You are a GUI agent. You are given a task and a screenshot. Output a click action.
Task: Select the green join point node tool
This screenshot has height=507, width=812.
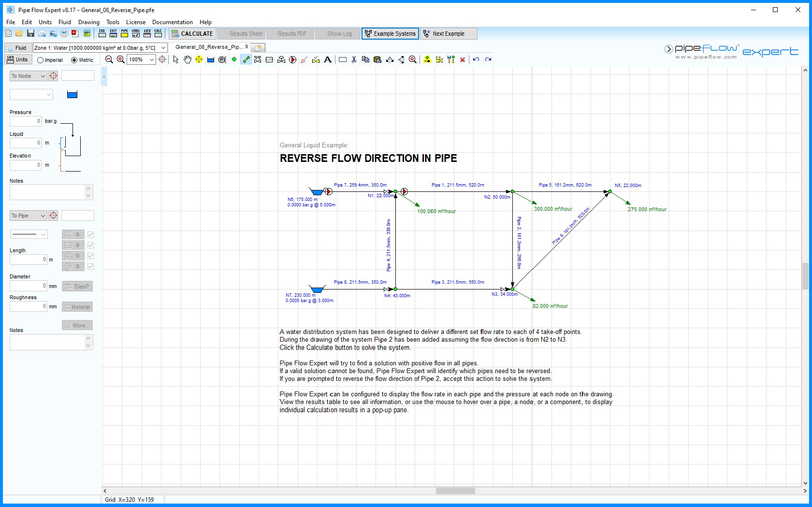(x=234, y=59)
